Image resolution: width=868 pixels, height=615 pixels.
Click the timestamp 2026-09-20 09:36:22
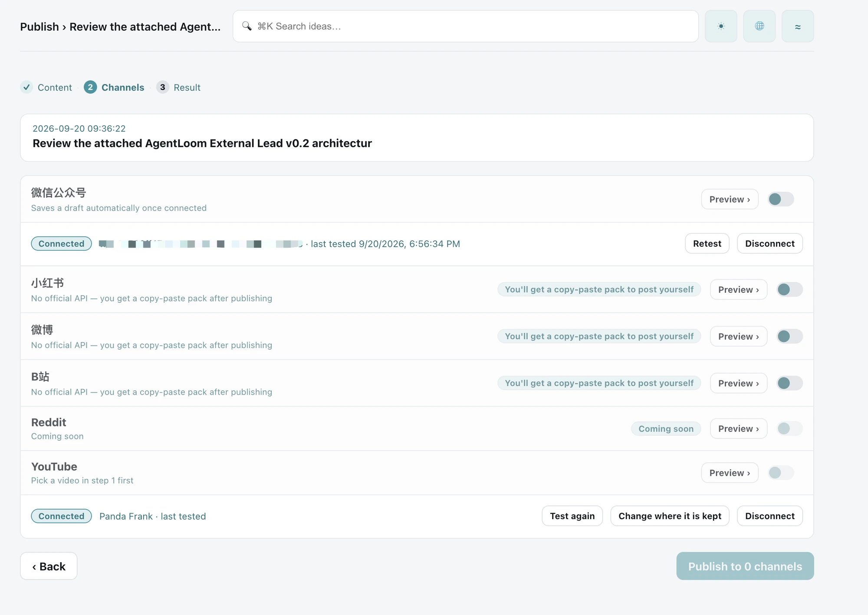[79, 128]
